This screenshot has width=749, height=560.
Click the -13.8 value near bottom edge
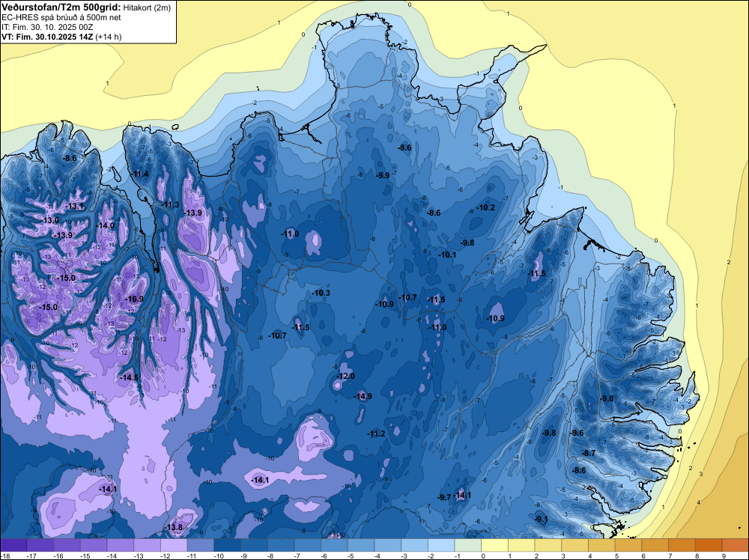pos(174,527)
